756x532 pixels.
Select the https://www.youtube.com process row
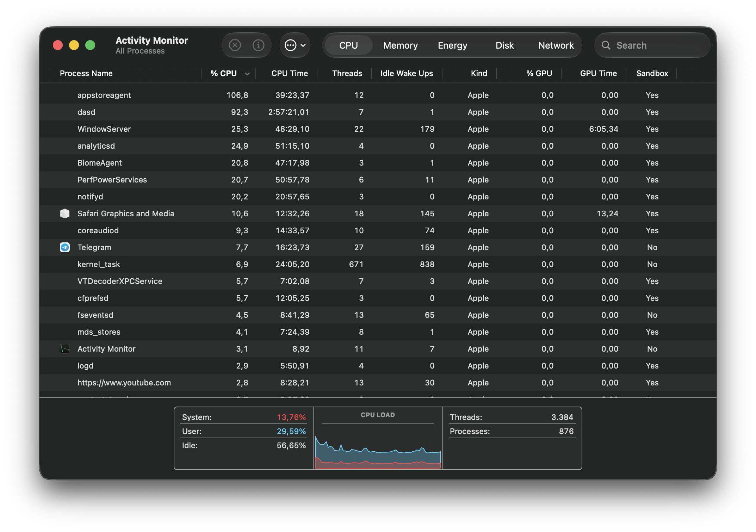[378, 383]
